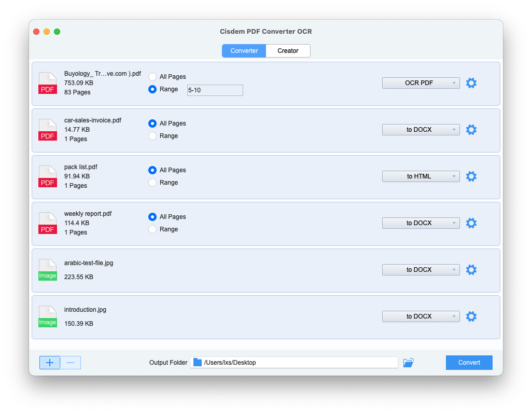Click the weekly report.pdf filename

click(x=88, y=213)
